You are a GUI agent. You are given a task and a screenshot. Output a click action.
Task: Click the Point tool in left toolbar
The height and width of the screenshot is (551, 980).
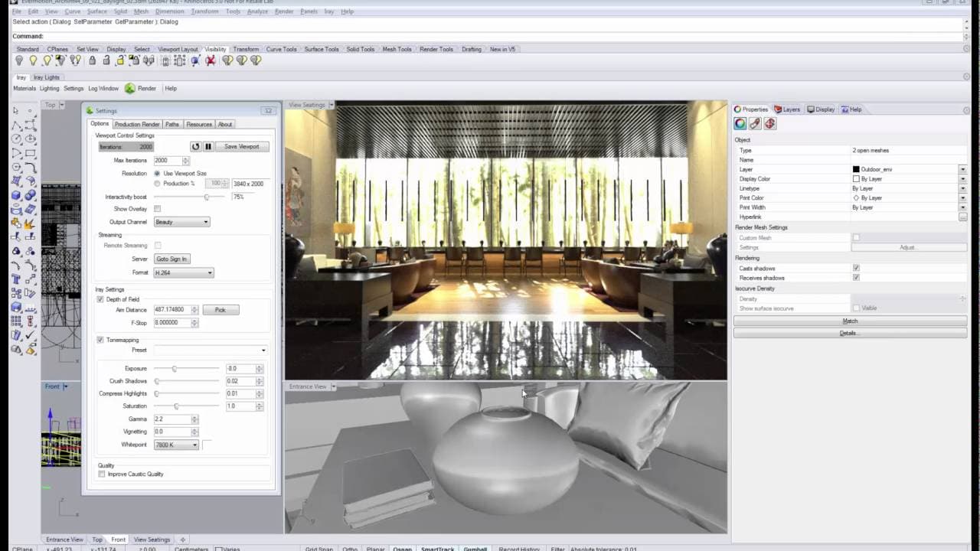coord(31,110)
